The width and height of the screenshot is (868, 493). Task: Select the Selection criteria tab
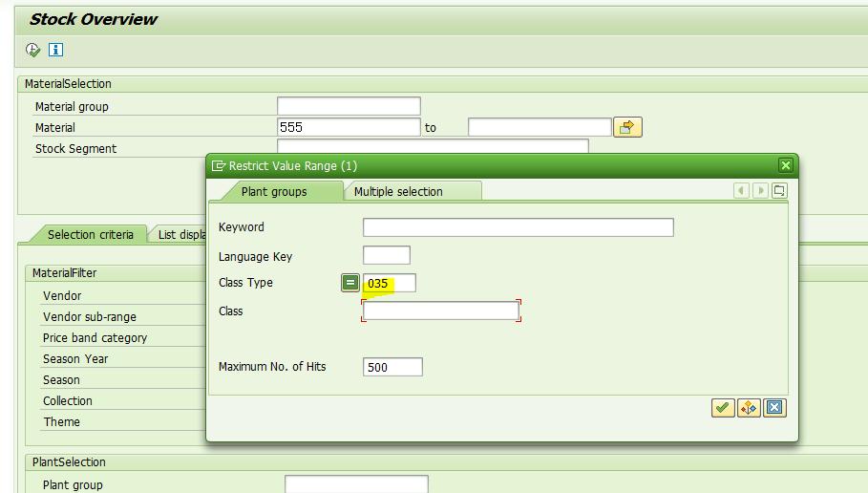tap(90, 234)
